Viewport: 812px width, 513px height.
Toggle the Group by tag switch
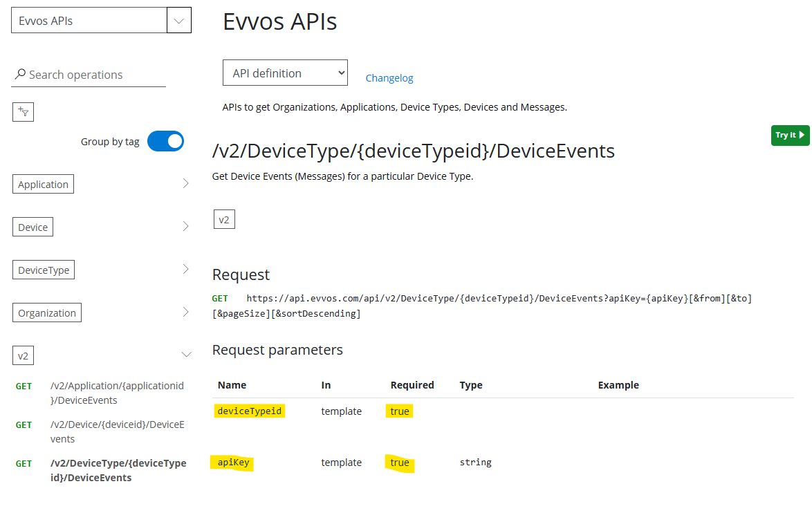coord(166,141)
